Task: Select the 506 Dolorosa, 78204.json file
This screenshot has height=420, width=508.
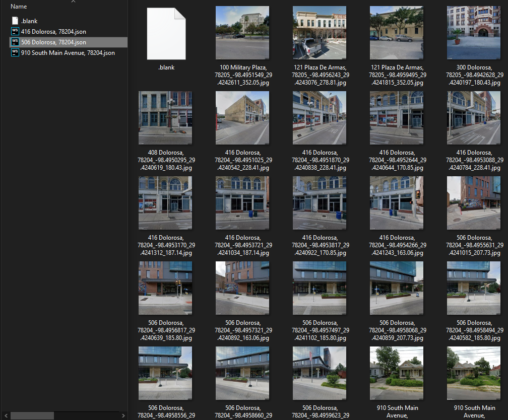Action: tap(53, 42)
